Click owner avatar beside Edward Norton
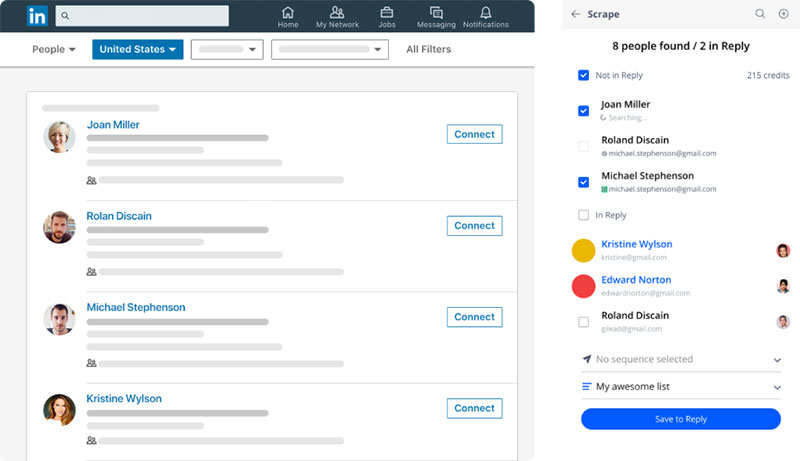 [783, 286]
